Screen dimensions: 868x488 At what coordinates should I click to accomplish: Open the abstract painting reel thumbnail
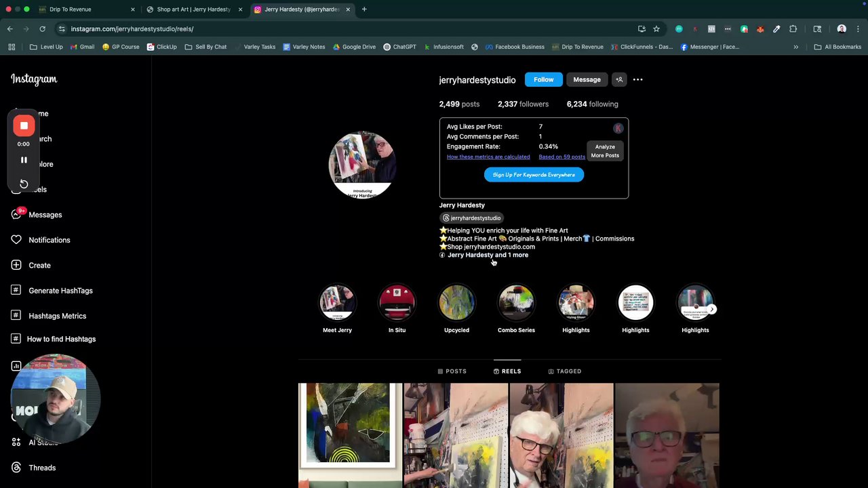point(350,435)
